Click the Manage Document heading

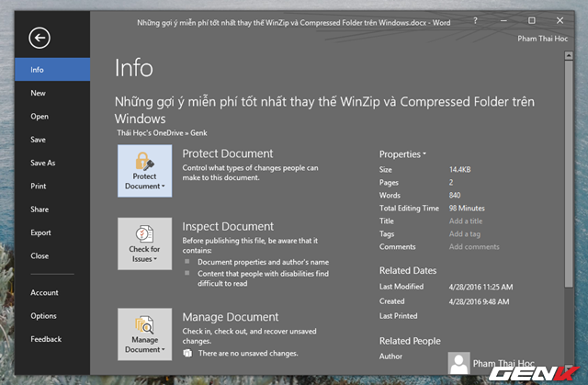tap(231, 317)
